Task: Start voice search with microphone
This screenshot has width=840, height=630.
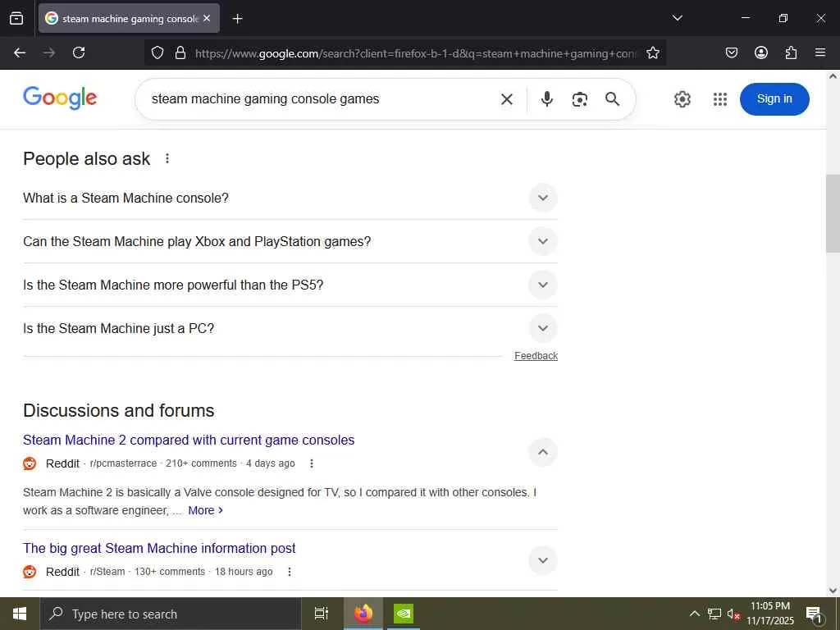Action: click(546, 99)
